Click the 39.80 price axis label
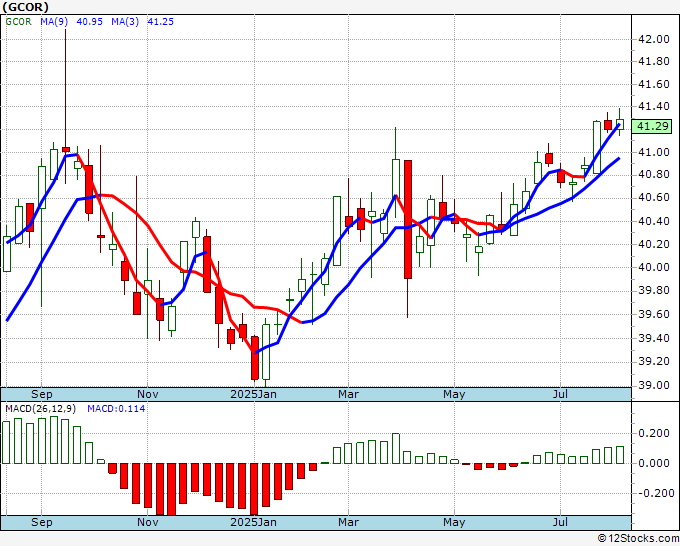This screenshot has height=546, width=680. (654, 290)
